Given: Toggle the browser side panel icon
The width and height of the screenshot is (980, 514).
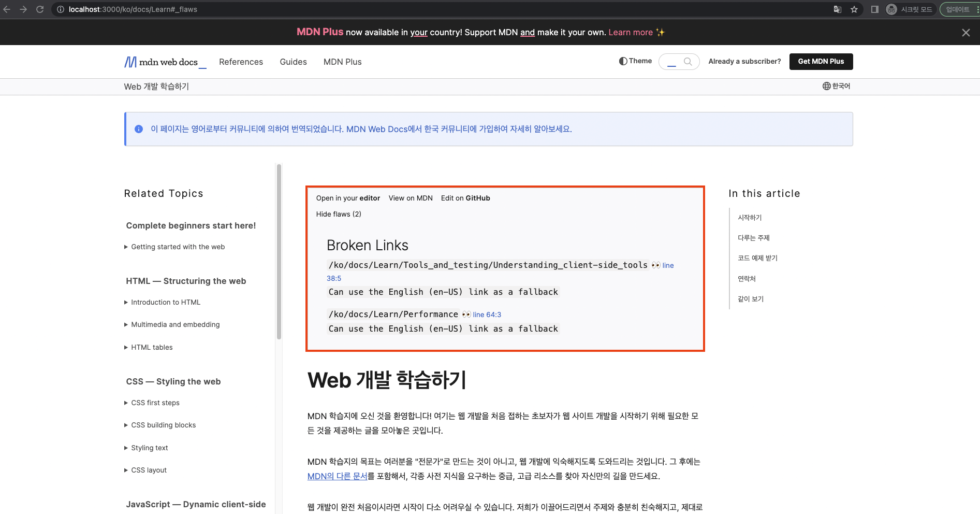Looking at the screenshot, I should [x=875, y=9].
